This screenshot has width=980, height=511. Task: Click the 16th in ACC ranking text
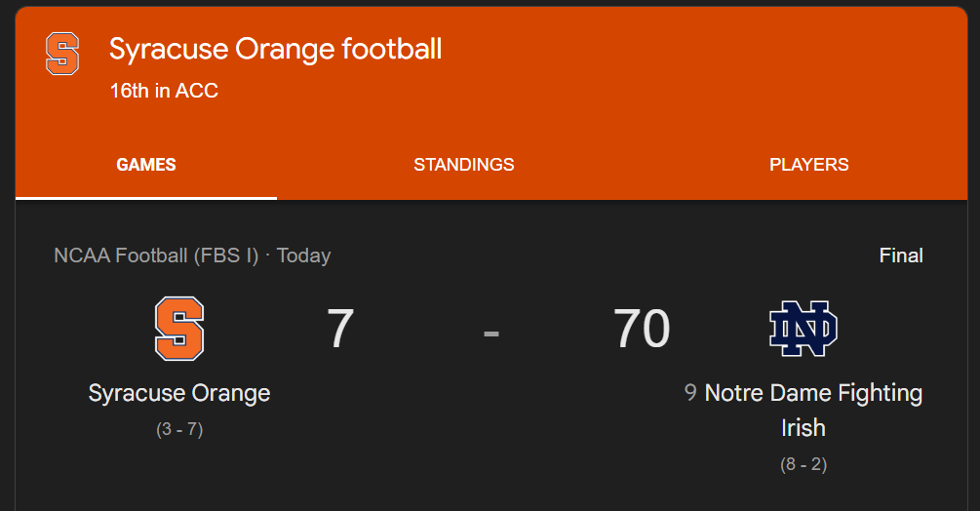(164, 91)
